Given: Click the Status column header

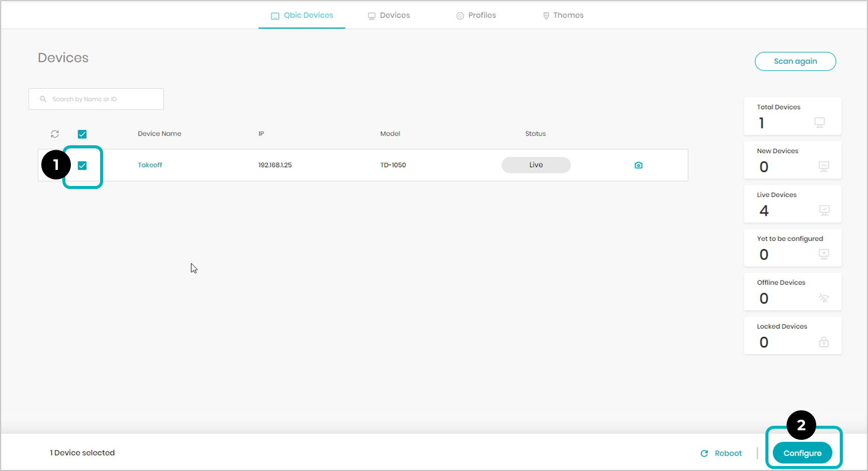Looking at the screenshot, I should tap(536, 134).
